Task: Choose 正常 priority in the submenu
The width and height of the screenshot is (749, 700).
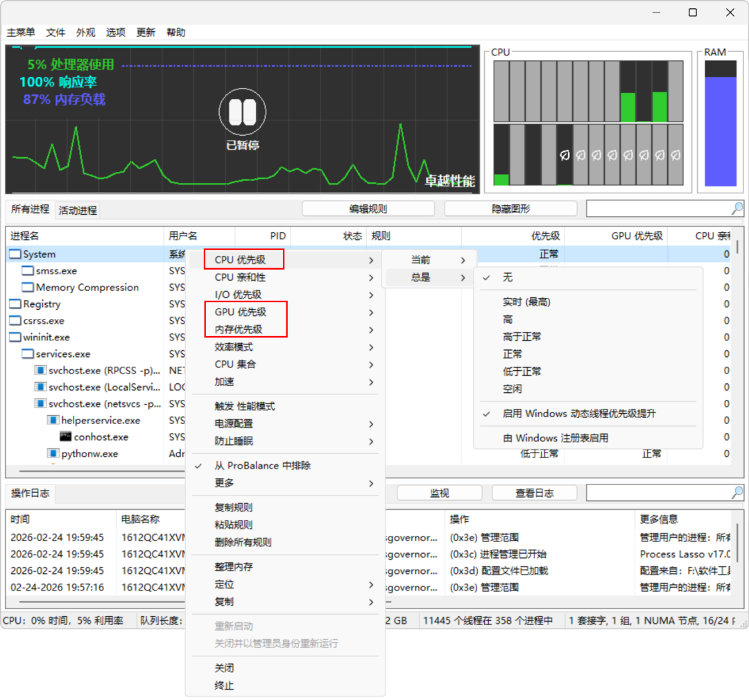Action: [588, 354]
